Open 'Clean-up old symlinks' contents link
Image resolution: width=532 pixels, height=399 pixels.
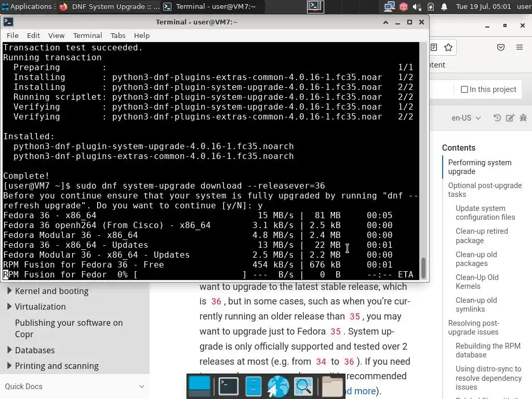coord(476,304)
